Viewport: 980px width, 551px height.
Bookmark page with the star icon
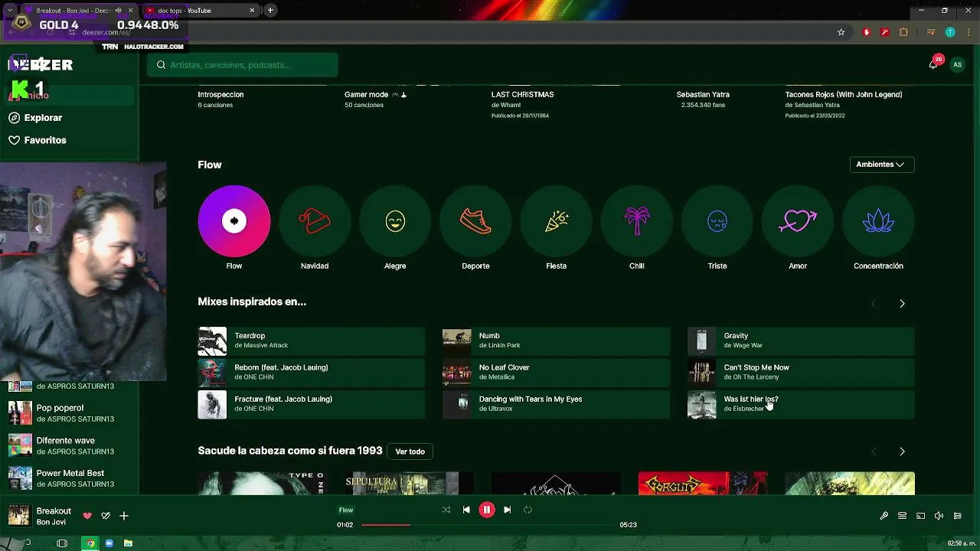(x=841, y=32)
